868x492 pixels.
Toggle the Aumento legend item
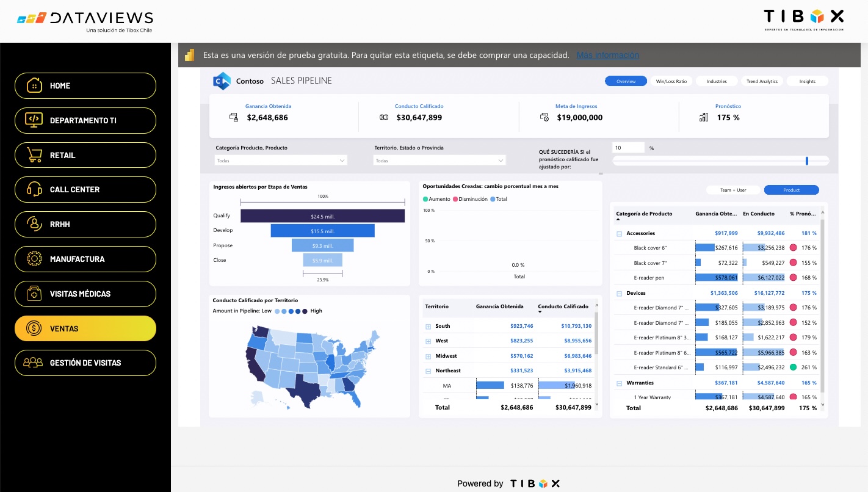pyautogui.click(x=437, y=199)
